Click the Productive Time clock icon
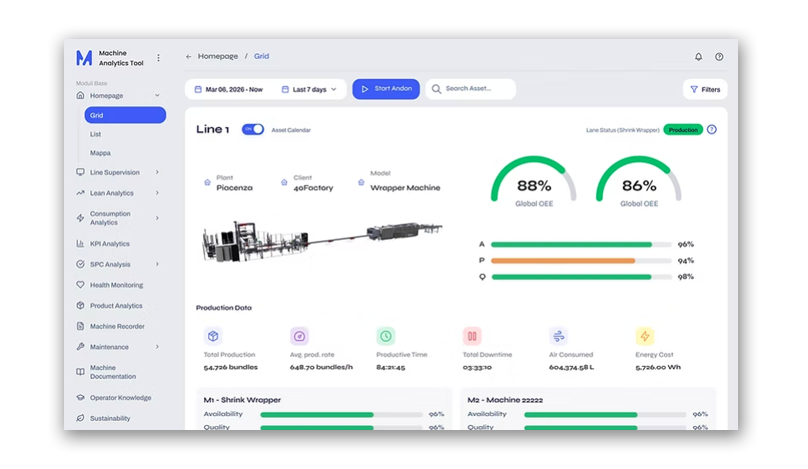 [x=385, y=336]
